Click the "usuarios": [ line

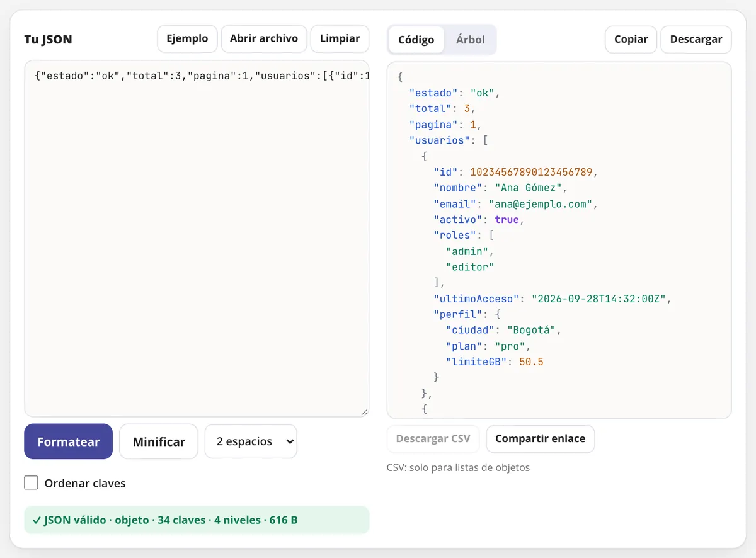click(x=449, y=140)
